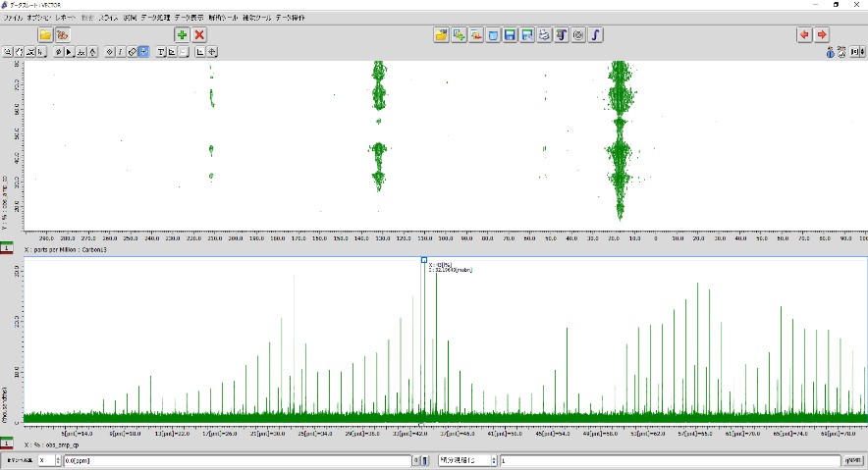Open the データ表示 (Data display) menu
The width and height of the screenshot is (868, 470).
point(190,18)
